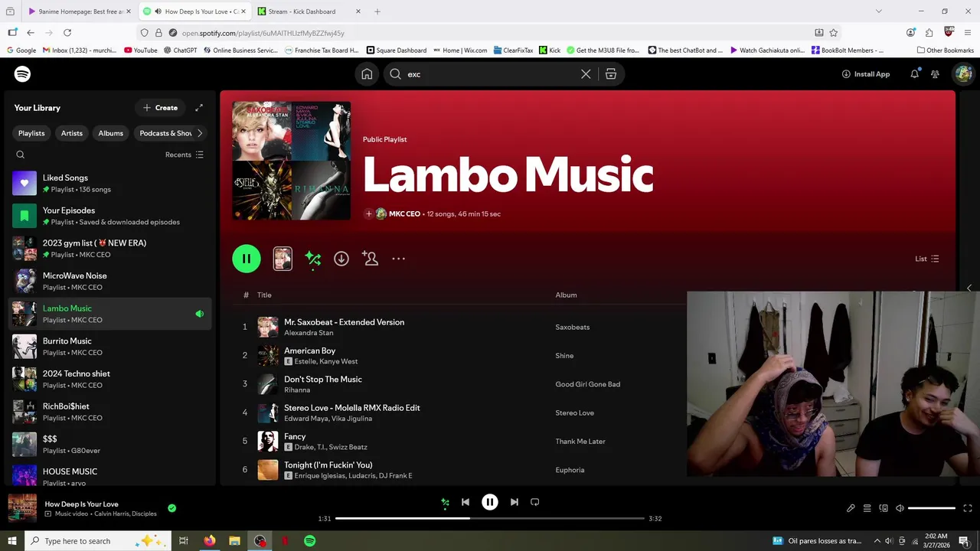The width and height of the screenshot is (980, 551).
Task: Select Don't Stop The Music track
Action: (323, 380)
